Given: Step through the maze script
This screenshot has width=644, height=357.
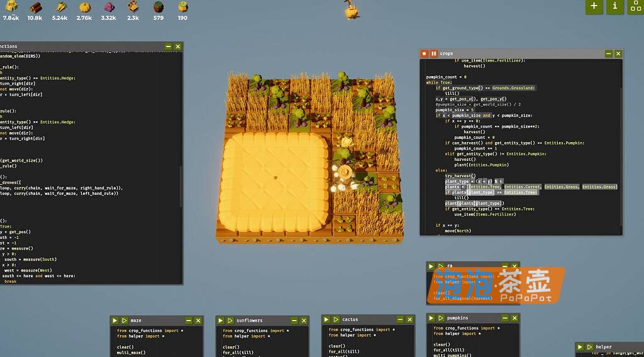Looking at the screenshot, I should pyautogui.click(x=125, y=321).
